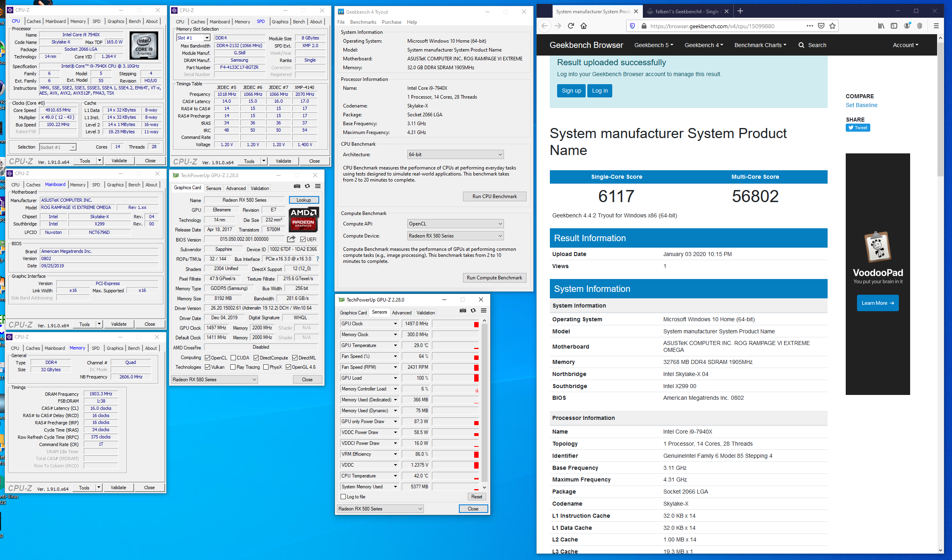Switch to Advanced tab in GPU-Z Sensors window
The width and height of the screenshot is (952, 560).
point(402,313)
